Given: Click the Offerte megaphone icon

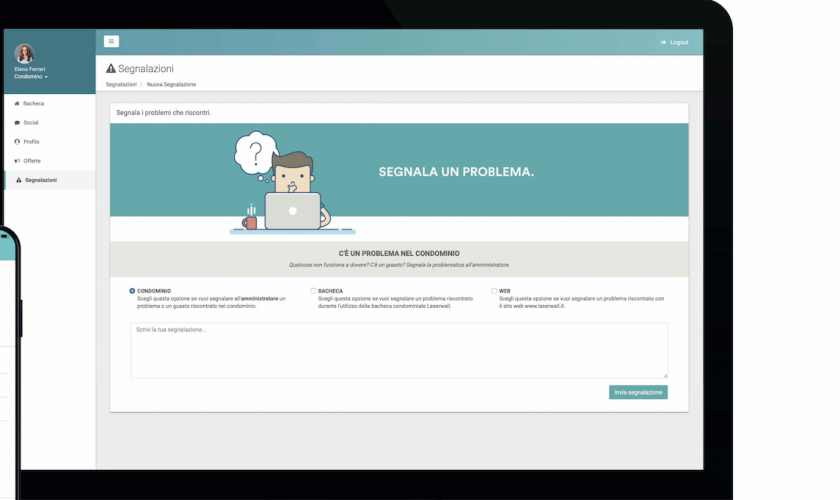Looking at the screenshot, I should pyautogui.click(x=17, y=161).
